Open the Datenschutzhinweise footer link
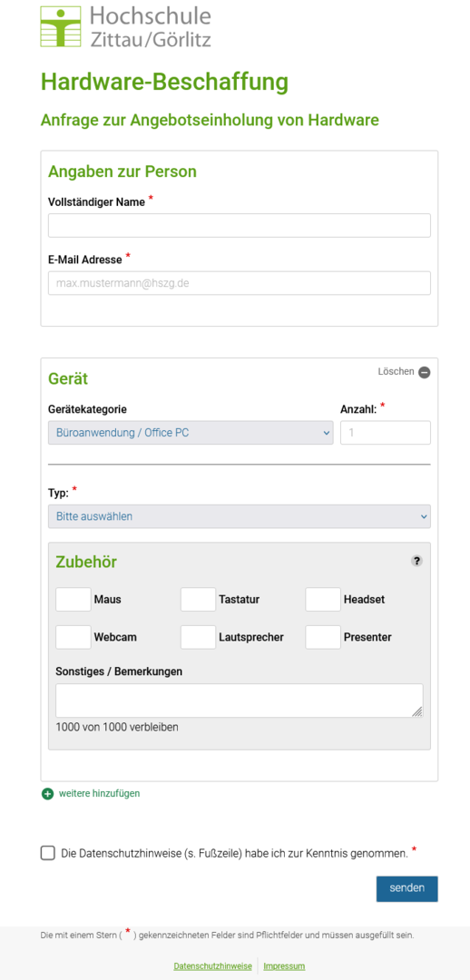Screen dimensions: 470x980 [212, 966]
